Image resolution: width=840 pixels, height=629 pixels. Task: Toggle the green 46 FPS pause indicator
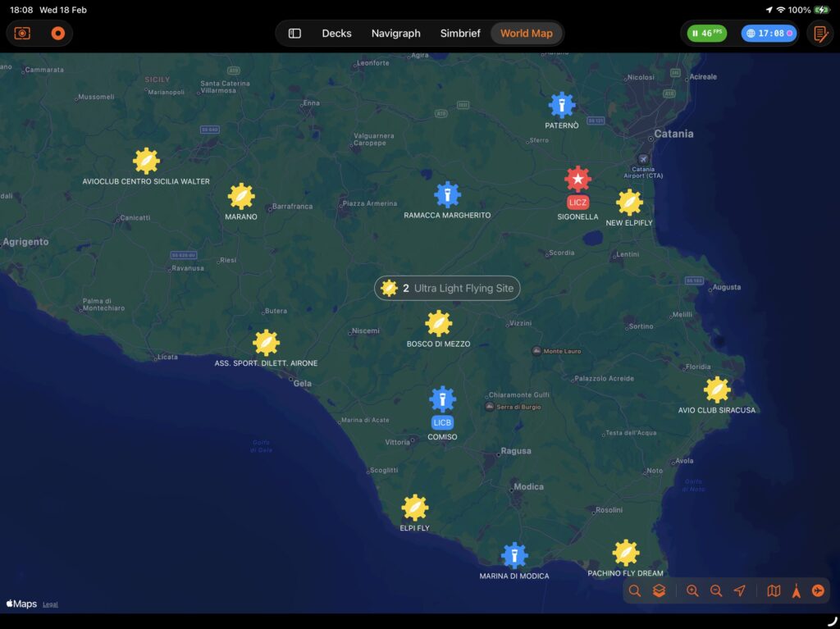[707, 34]
